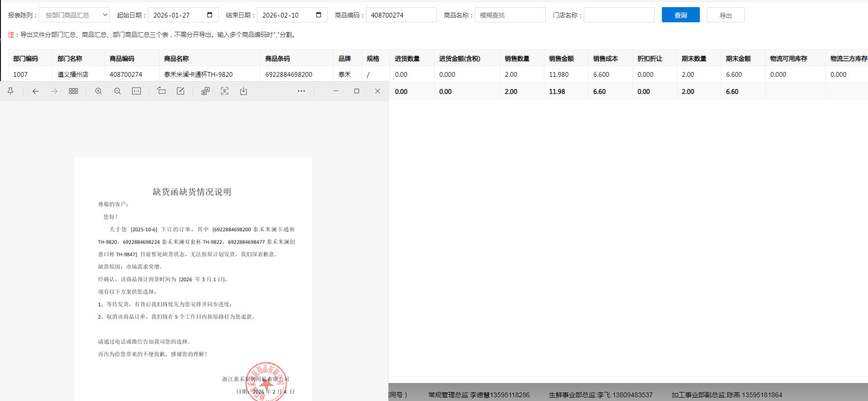Zoom in on the document image
868x401 pixels.
(99, 91)
